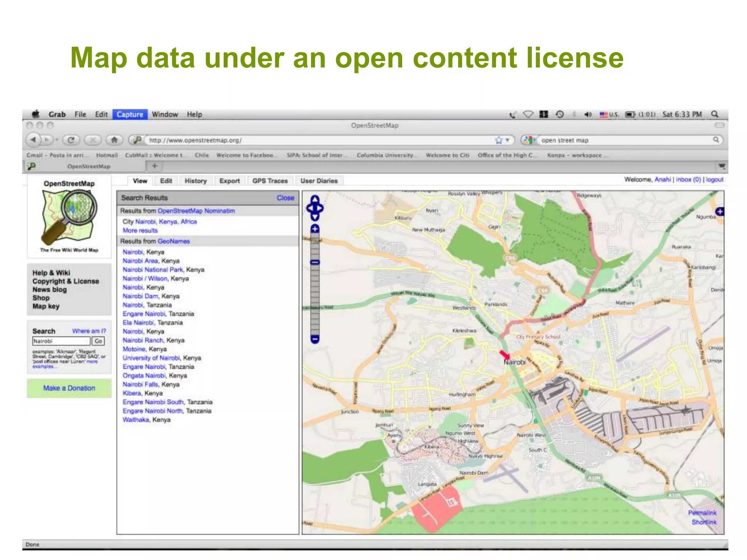The height and width of the screenshot is (560, 747).
Task: Click the More results link
Action: point(140,230)
